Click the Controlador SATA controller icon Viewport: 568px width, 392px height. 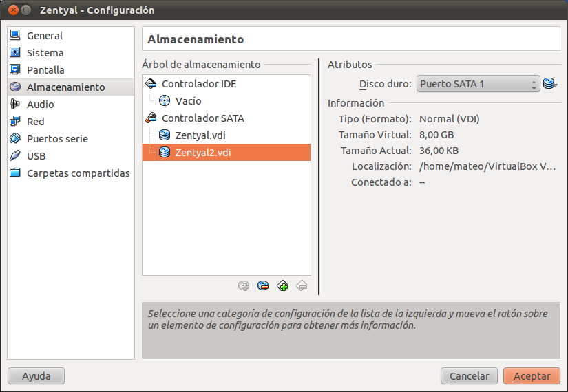coord(151,118)
